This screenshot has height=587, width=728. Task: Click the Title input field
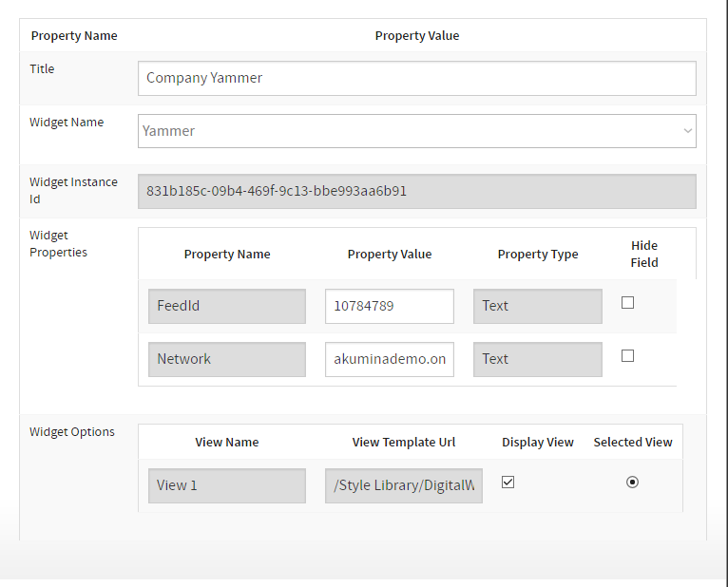[416, 79]
